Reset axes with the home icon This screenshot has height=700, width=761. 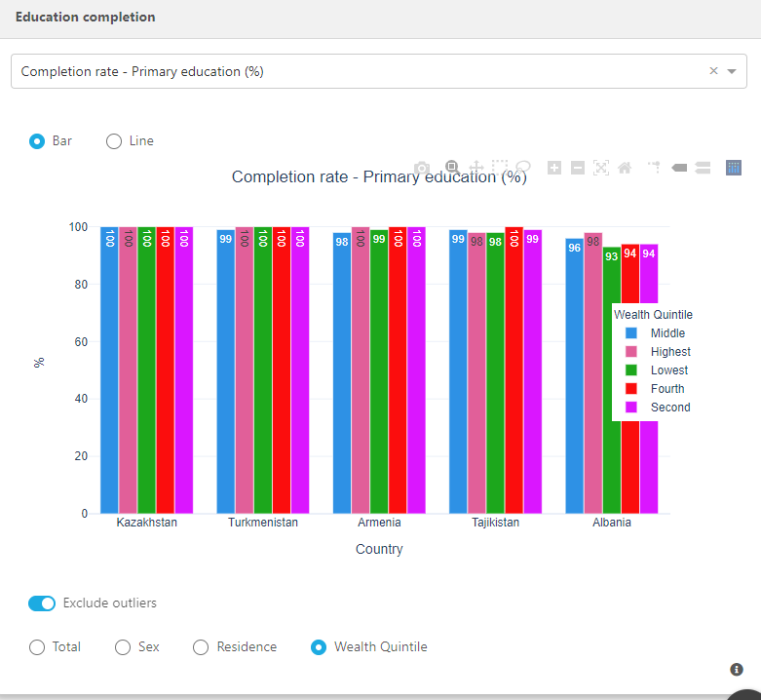(625, 168)
